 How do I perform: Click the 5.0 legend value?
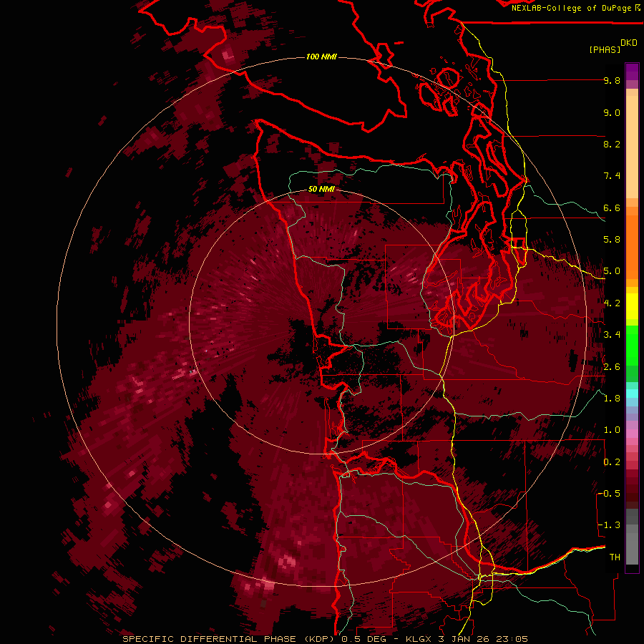612,271
